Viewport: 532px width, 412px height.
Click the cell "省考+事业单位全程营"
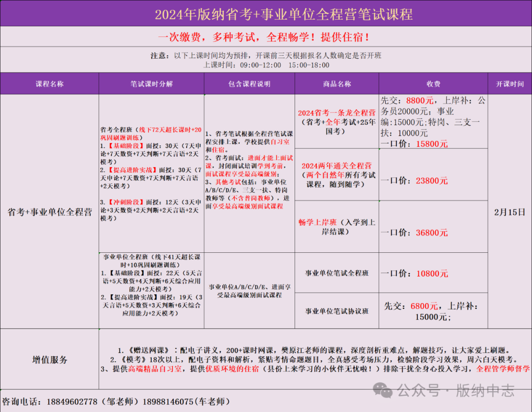[x=50, y=212]
